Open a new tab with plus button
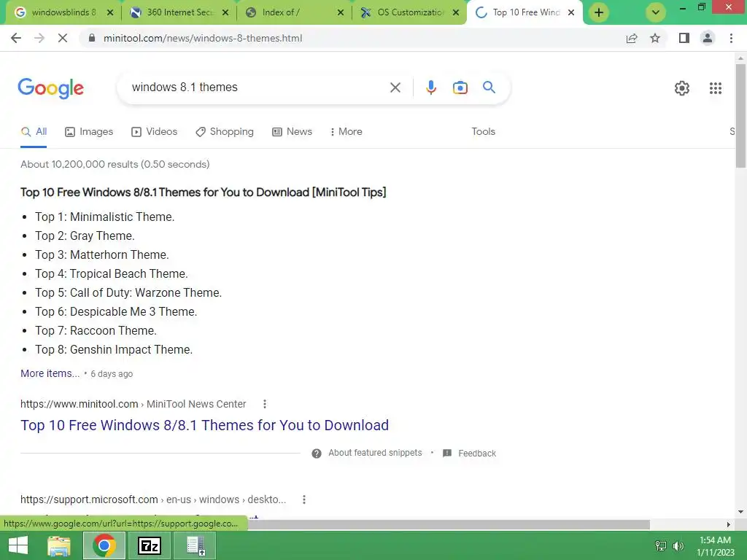The height and width of the screenshot is (560, 747). tap(599, 12)
